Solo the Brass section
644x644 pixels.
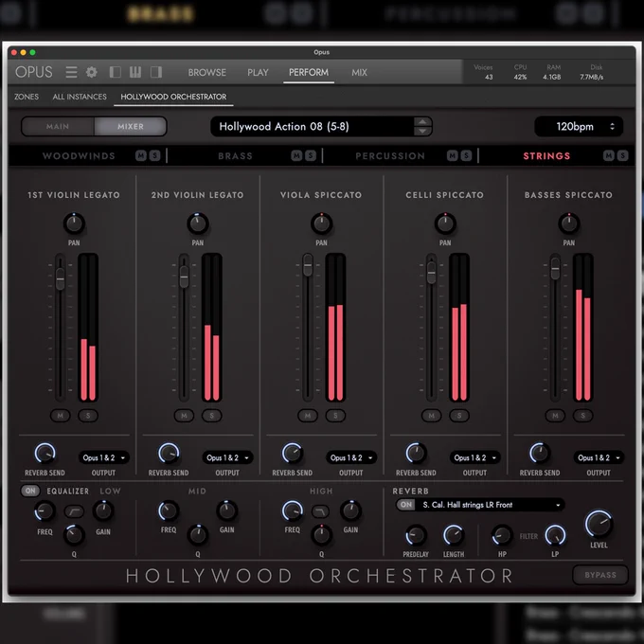(x=311, y=155)
